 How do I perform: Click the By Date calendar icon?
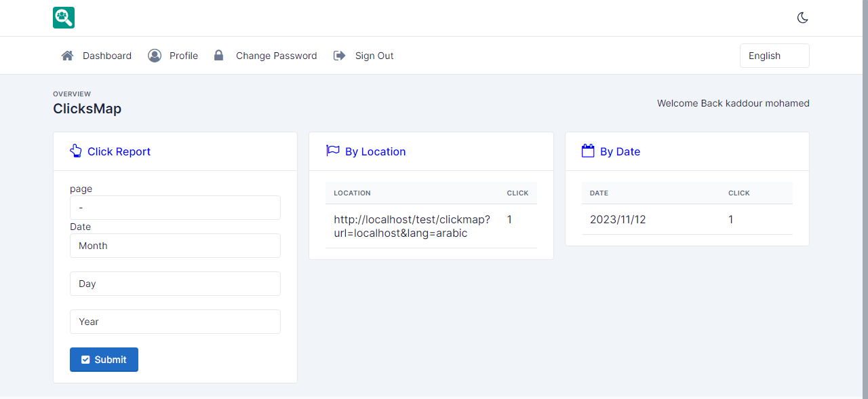coord(588,151)
